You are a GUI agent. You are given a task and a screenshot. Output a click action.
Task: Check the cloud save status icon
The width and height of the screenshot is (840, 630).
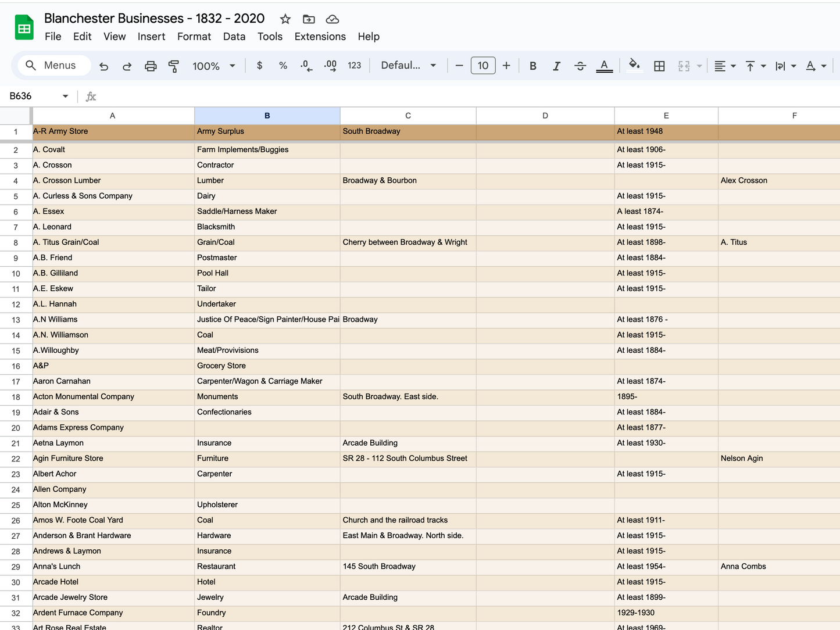[332, 19]
